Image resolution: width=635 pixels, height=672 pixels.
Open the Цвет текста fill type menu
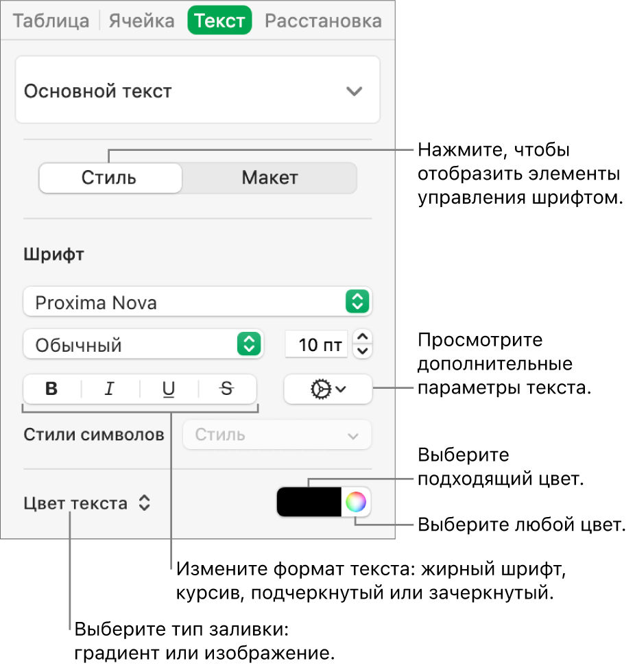coord(87,503)
